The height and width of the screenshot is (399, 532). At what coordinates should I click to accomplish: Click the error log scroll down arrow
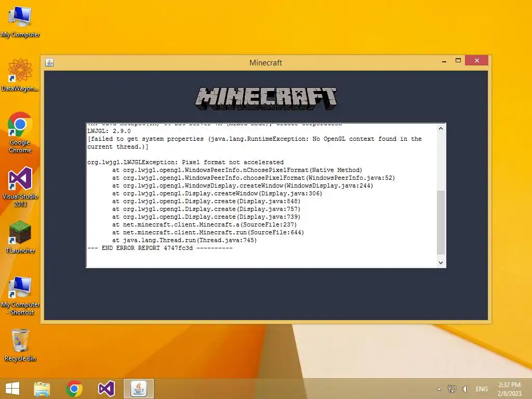(x=441, y=262)
